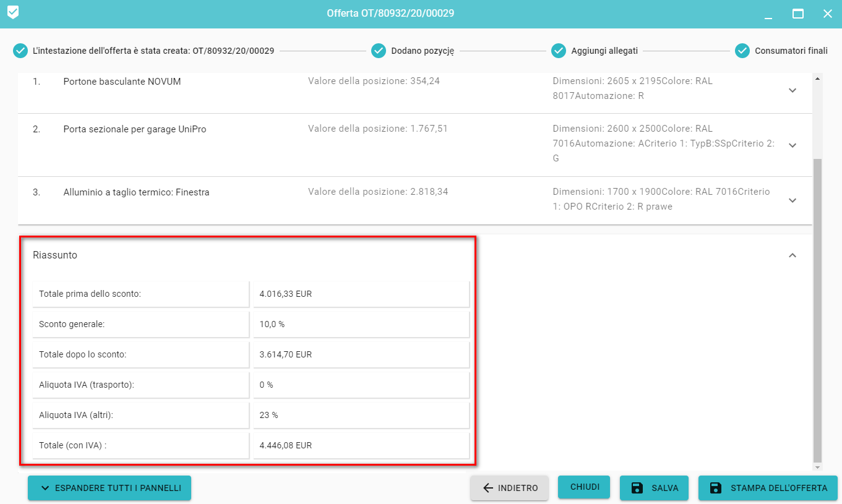Click Espandere tutti i pannelli button
Screen dimensions: 842x504
(x=110, y=488)
